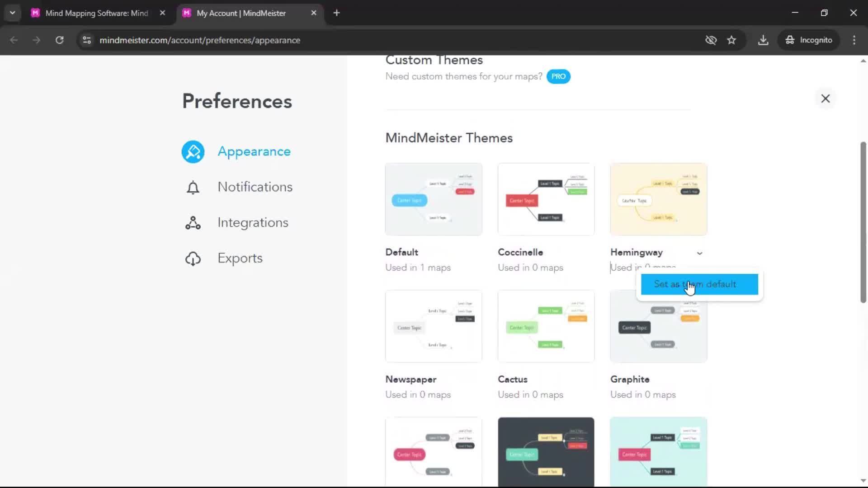Go forward in browser history
This screenshot has height=488, width=868.
37,40
